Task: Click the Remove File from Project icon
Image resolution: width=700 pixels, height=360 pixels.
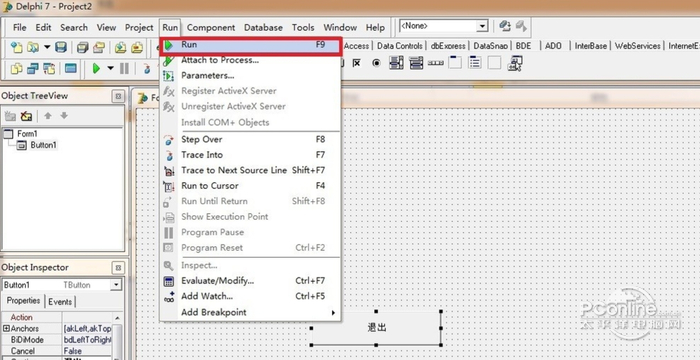Action: point(137,47)
